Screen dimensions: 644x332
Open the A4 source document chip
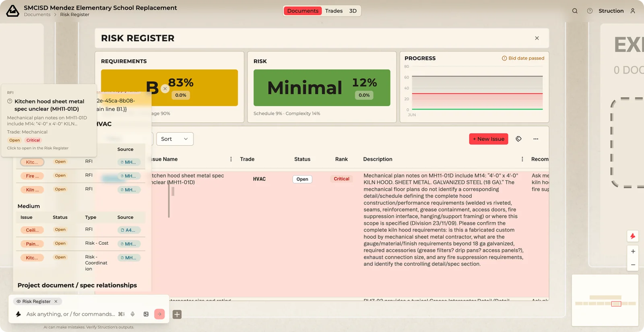pos(129,230)
